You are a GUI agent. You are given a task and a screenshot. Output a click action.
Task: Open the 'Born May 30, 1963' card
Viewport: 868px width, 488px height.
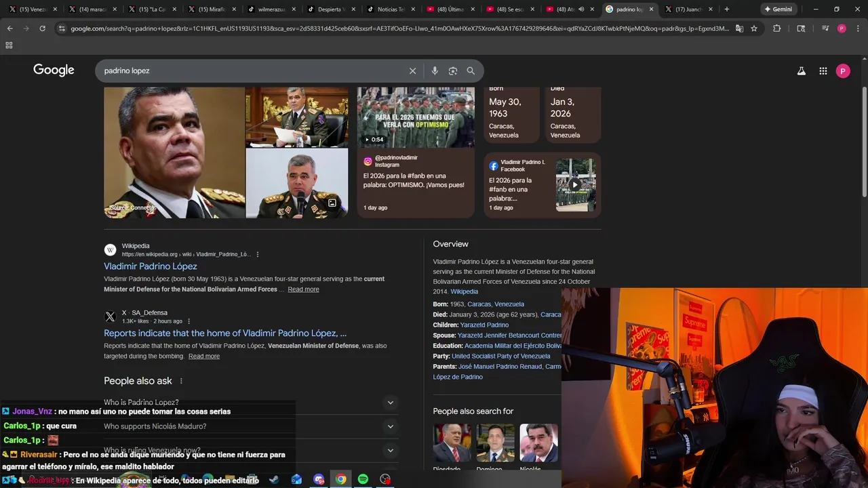click(x=511, y=114)
